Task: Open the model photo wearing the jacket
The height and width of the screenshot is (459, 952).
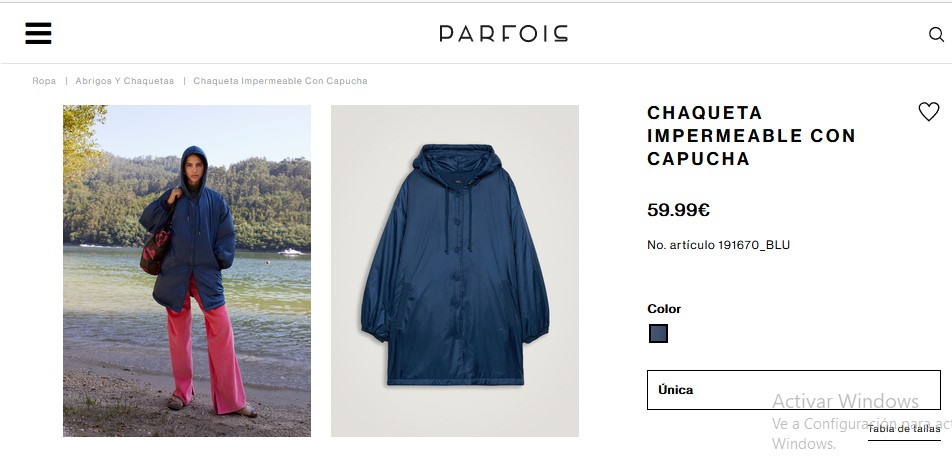Action: [187, 271]
